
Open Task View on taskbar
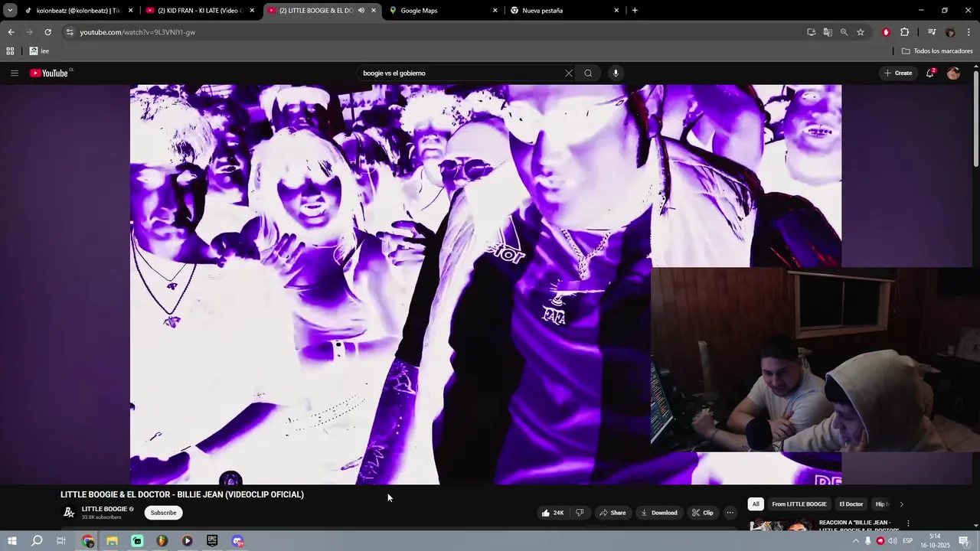(61, 541)
